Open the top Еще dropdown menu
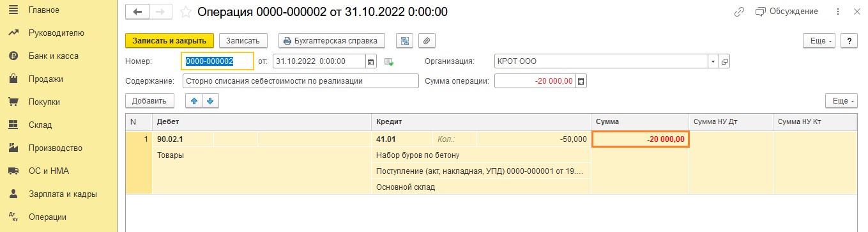 click(x=819, y=40)
